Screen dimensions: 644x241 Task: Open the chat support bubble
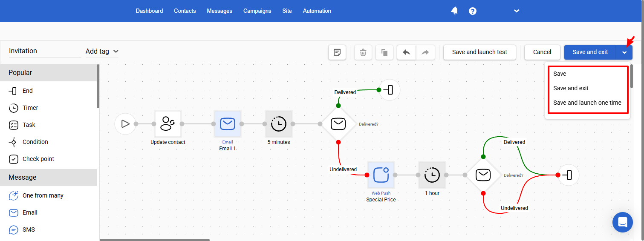tap(623, 222)
